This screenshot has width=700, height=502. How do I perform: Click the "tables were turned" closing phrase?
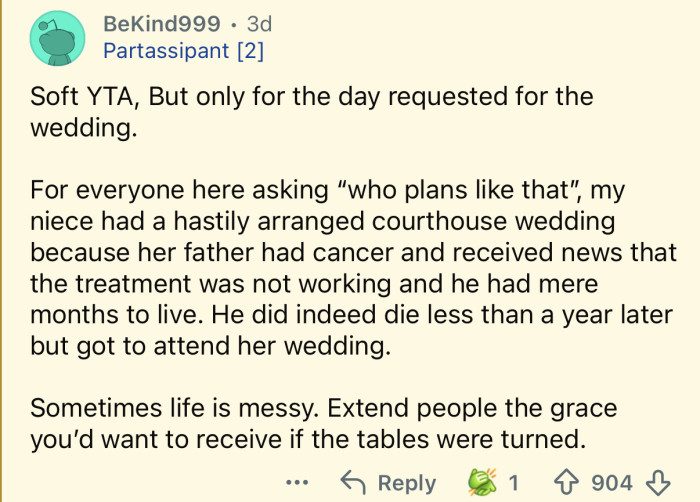point(480,439)
